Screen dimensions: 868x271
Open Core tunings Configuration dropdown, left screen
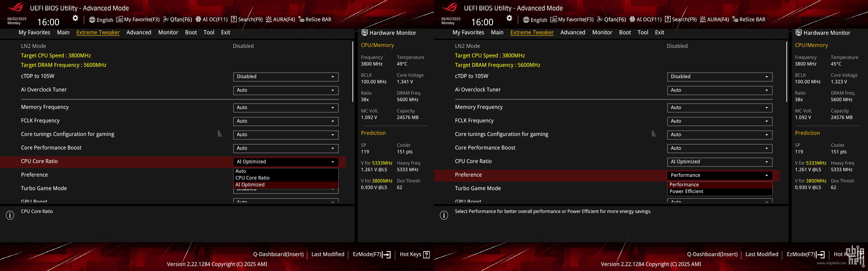286,135
